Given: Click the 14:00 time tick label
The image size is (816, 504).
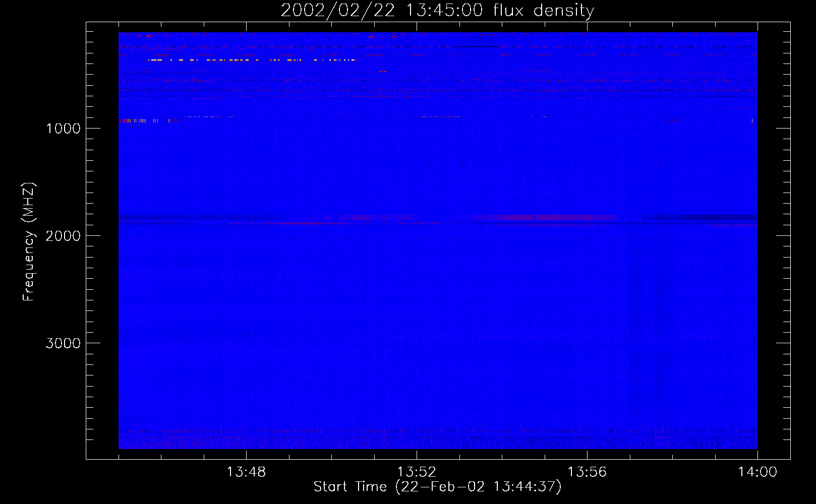Looking at the screenshot, I should click(757, 472).
